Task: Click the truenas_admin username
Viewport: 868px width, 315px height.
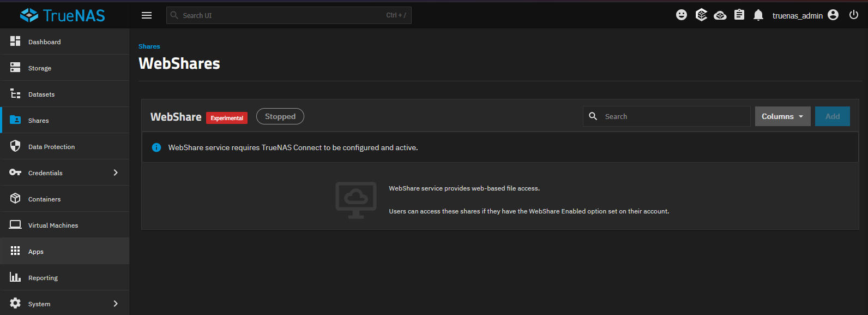Action: [x=797, y=16]
